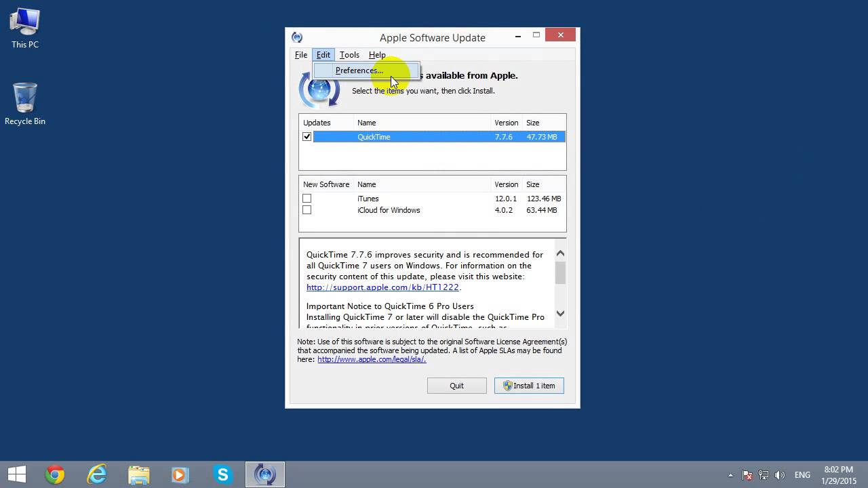Click iCloud version 4.0.2 cell
The height and width of the screenshot is (488, 868).
pos(504,210)
